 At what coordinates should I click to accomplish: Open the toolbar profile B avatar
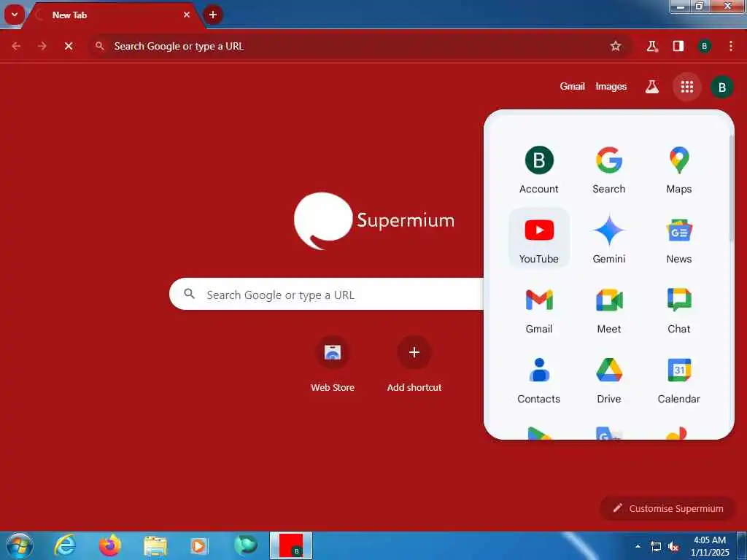[704, 46]
